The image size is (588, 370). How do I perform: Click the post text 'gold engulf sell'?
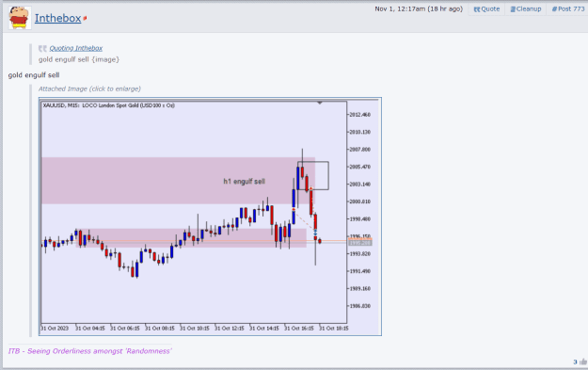coord(34,75)
